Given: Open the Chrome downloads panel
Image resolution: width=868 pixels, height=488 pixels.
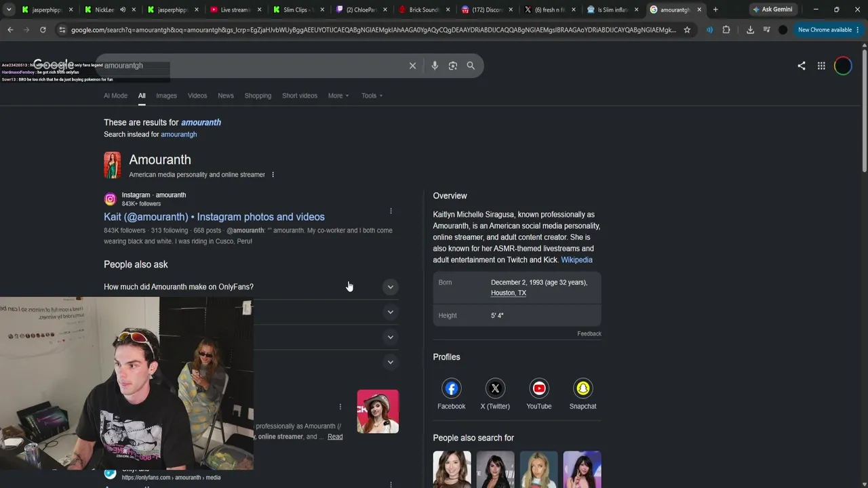Looking at the screenshot, I should 750,30.
